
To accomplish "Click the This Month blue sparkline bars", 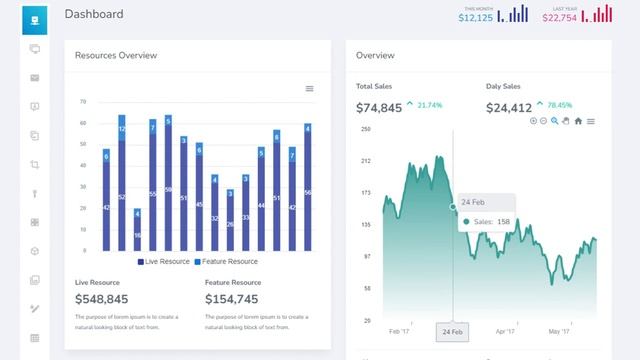I will click(513, 13).
